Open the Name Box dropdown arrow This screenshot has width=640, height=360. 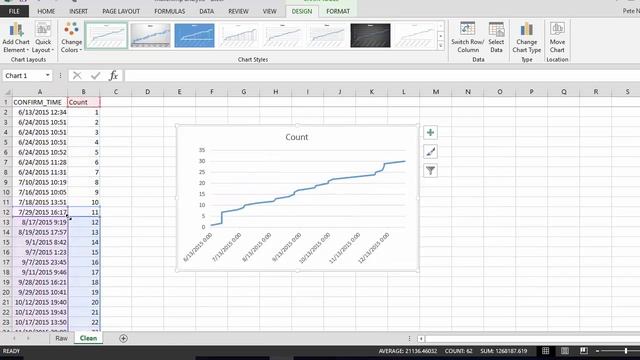48,76
